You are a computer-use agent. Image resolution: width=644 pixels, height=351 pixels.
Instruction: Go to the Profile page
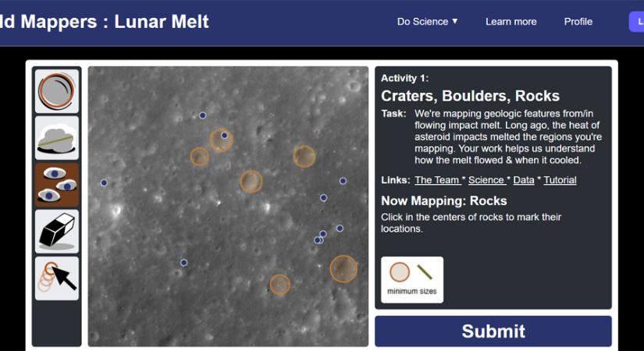[x=578, y=22]
